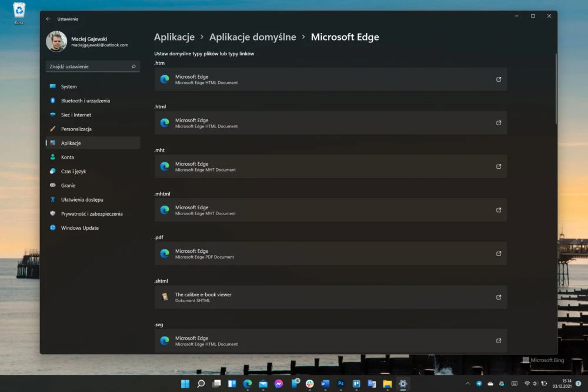Screen dimensions: 588x392
Task: Open Messenger from the taskbar
Action: (279, 384)
